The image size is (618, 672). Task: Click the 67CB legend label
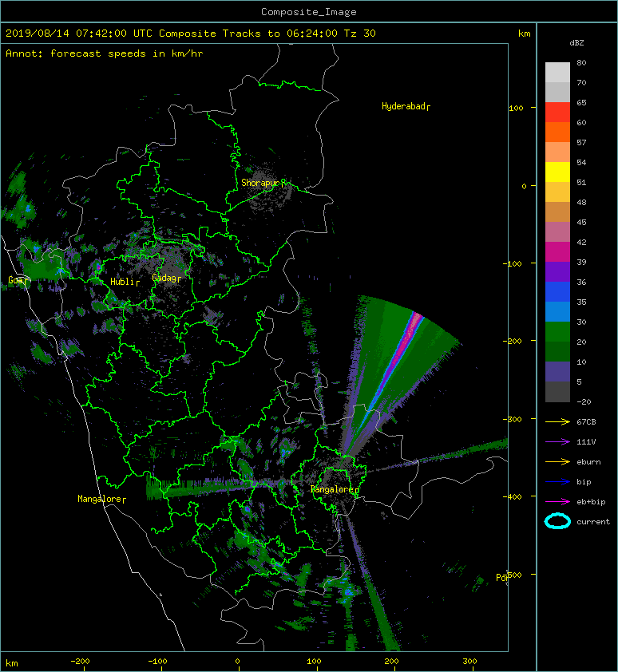[586, 422]
